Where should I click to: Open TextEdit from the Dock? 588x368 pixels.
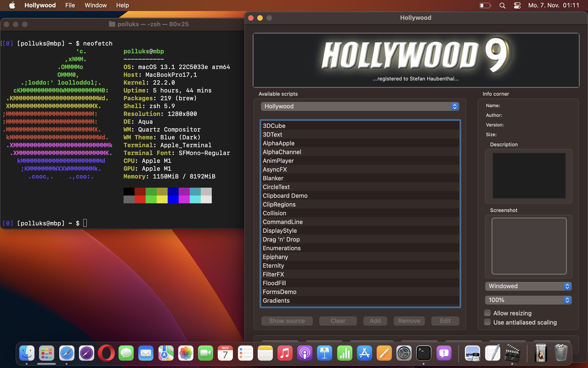click(x=492, y=353)
